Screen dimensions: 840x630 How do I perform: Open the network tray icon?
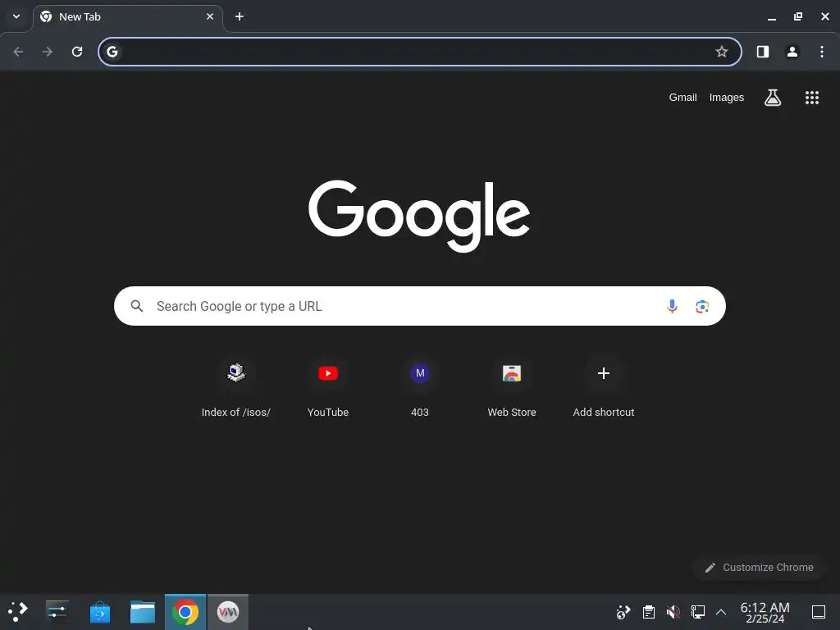(x=697, y=612)
